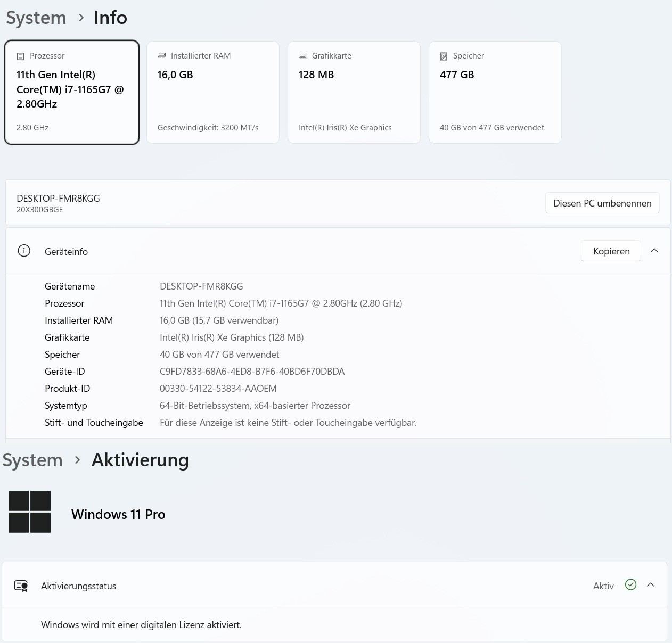This screenshot has width=672, height=643.
Task: Select the Prozessor info card
Action: [72, 93]
